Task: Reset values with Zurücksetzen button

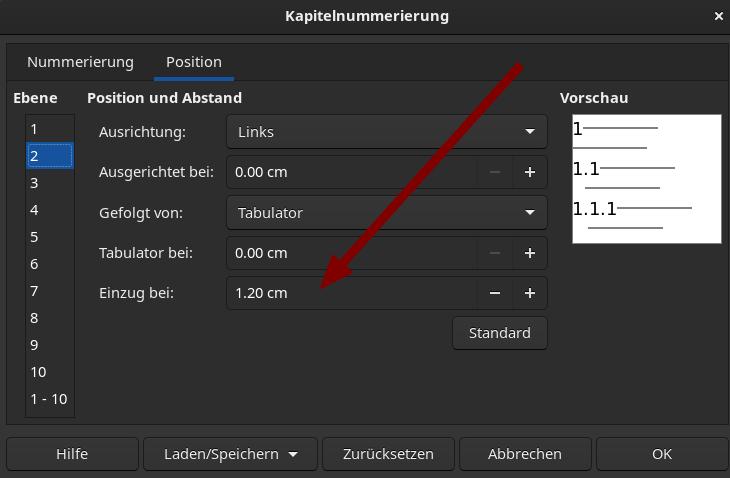Action: [388, 454]
